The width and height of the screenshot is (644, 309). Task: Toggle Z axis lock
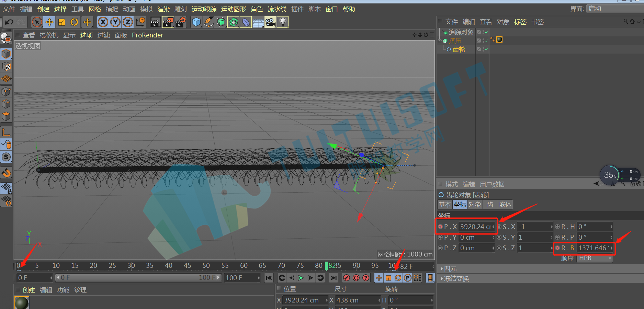click(x=128, y=22)
